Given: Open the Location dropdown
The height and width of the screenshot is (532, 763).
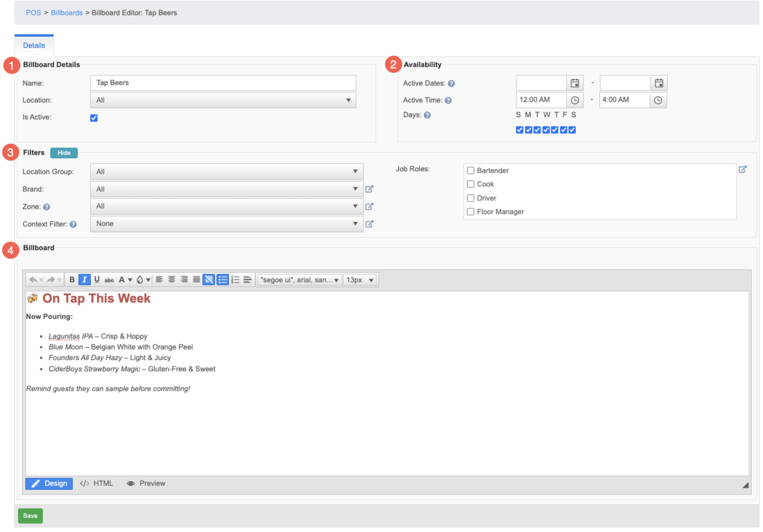Looking at the screenshot, I should pyautogui.click(x=223, y=100).
